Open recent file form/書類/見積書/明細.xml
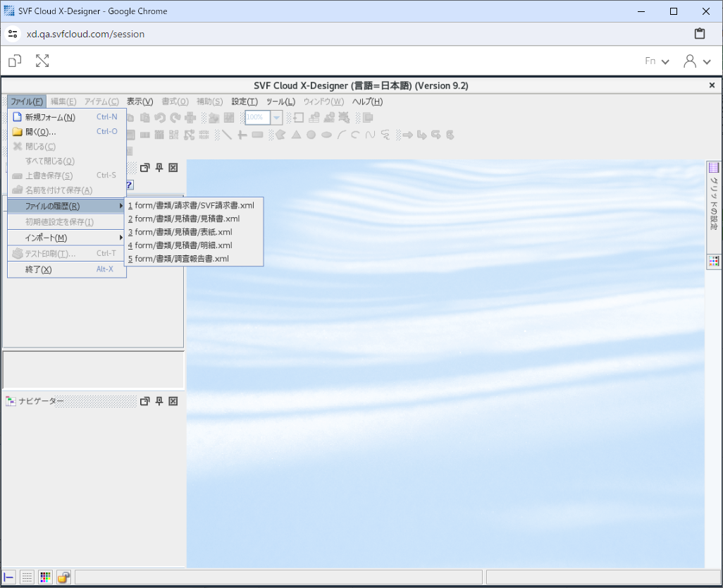Screen dimensions: 723x588 click(194, 245)
